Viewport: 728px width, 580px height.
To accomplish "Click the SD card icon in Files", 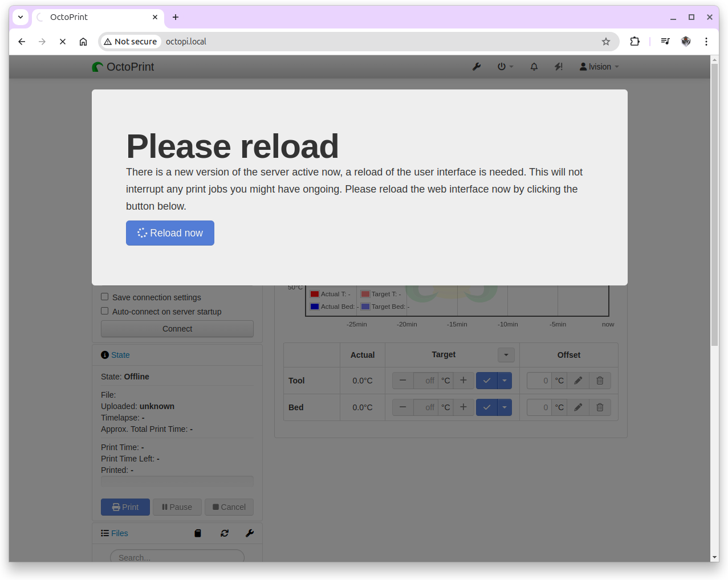I will tap(198, 533).
